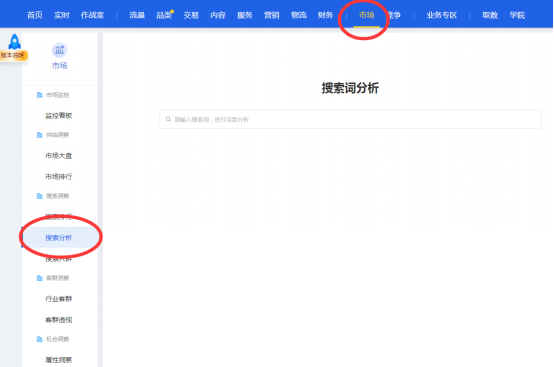Image resolution: width=554 pixels, height=367 pixels.
Task: Click the rocket version notes icon
Action: coord(14,42)
